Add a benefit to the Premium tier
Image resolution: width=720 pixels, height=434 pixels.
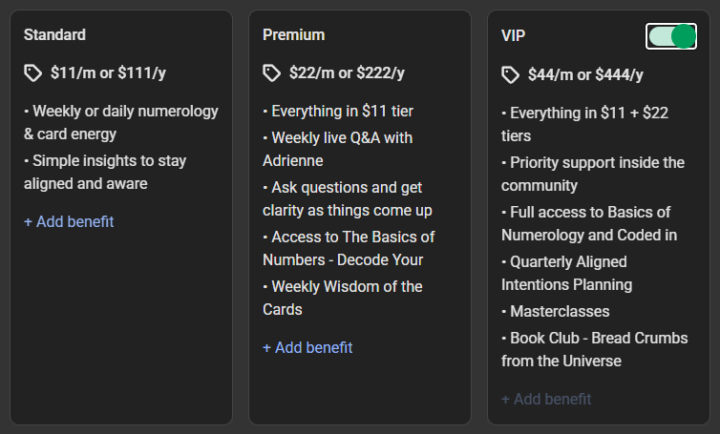tap(307, 348)
